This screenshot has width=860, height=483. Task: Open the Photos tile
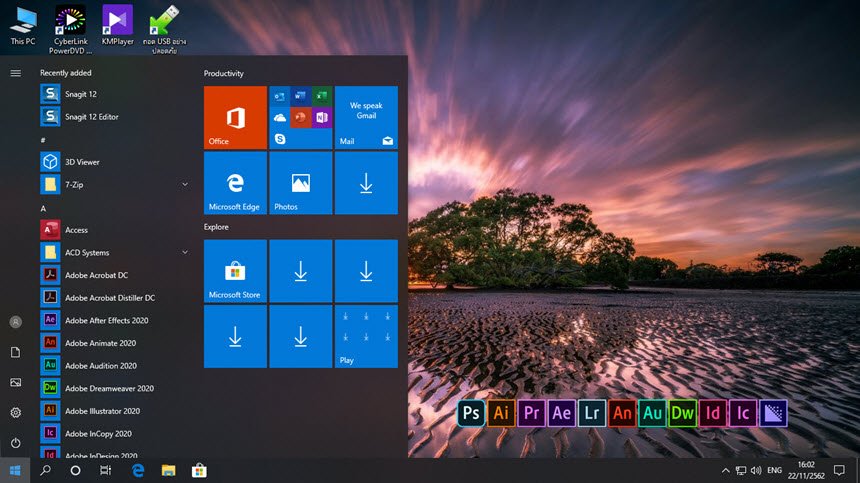[301, 183]
